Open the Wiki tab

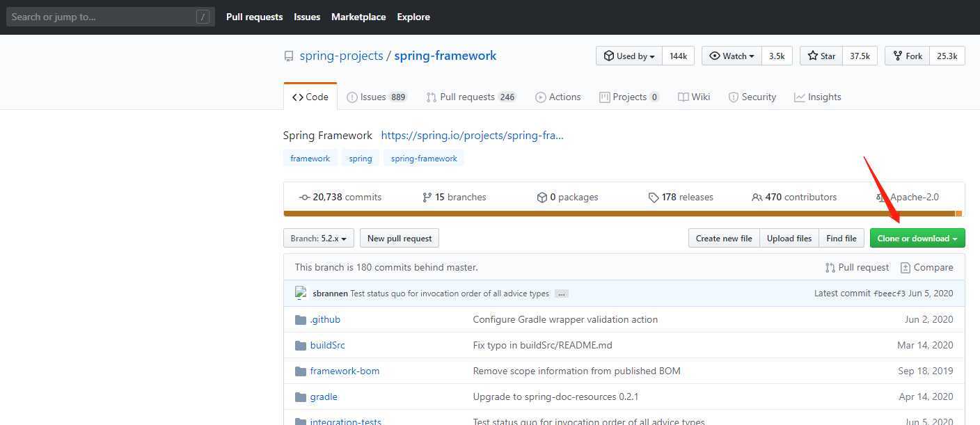tap(694, 97)
